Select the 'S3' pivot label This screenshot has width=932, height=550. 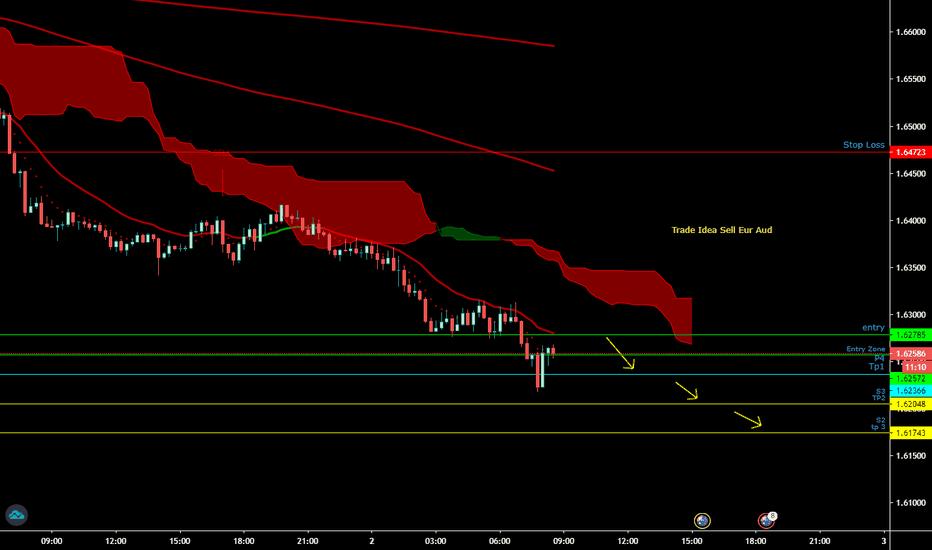point(880,391)
